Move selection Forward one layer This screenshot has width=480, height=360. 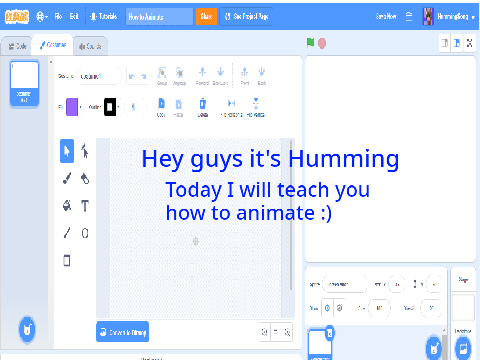tap(202, 76)
